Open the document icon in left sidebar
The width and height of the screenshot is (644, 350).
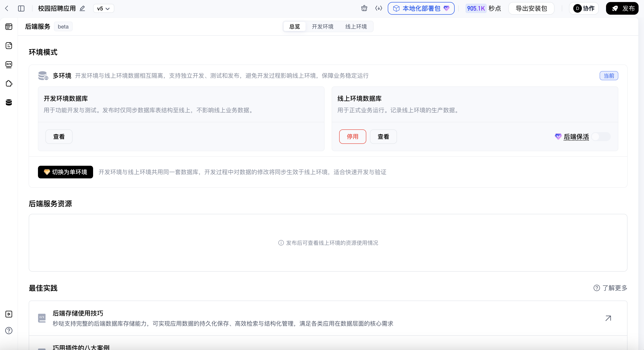(9, 45)
